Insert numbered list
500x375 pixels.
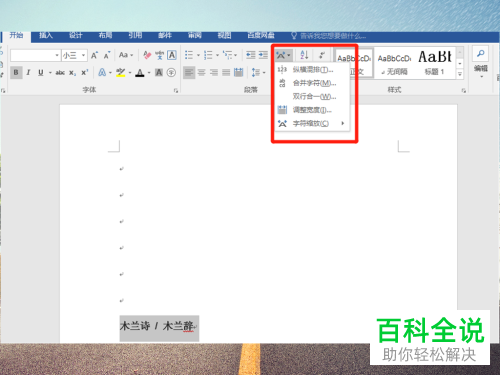(x=208, y=55)
